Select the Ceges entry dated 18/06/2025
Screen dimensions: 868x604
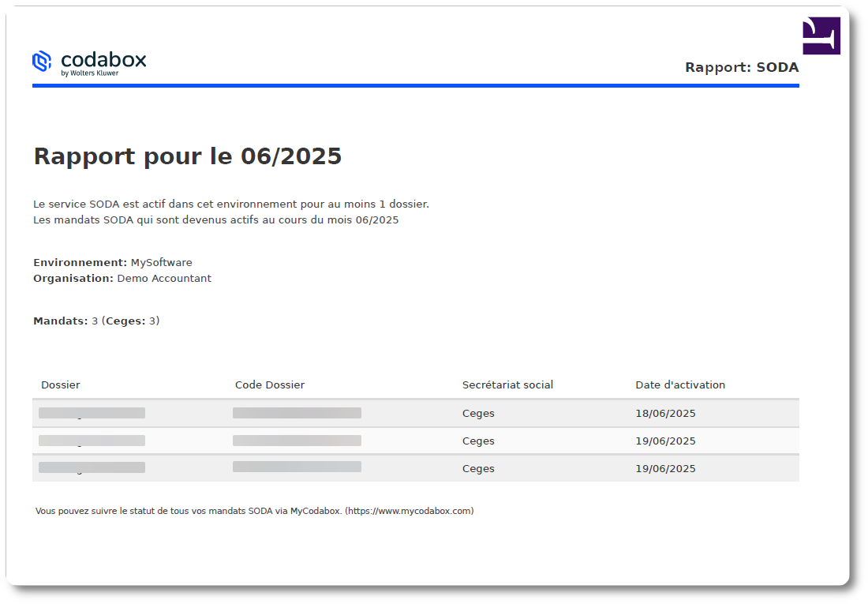(x=478, y=413)
